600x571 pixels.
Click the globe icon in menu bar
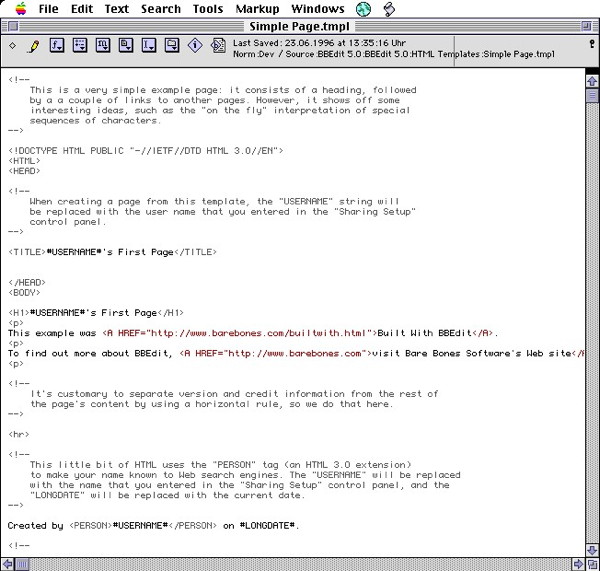363,9
